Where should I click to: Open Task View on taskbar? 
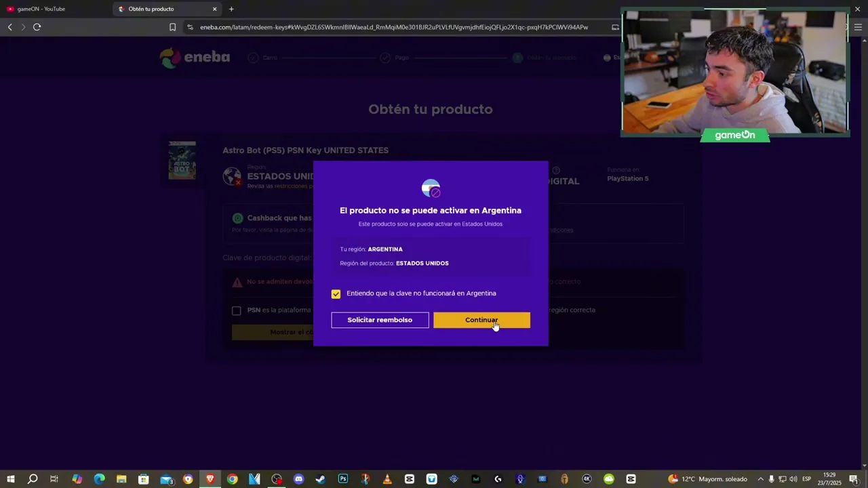point(54,479)
